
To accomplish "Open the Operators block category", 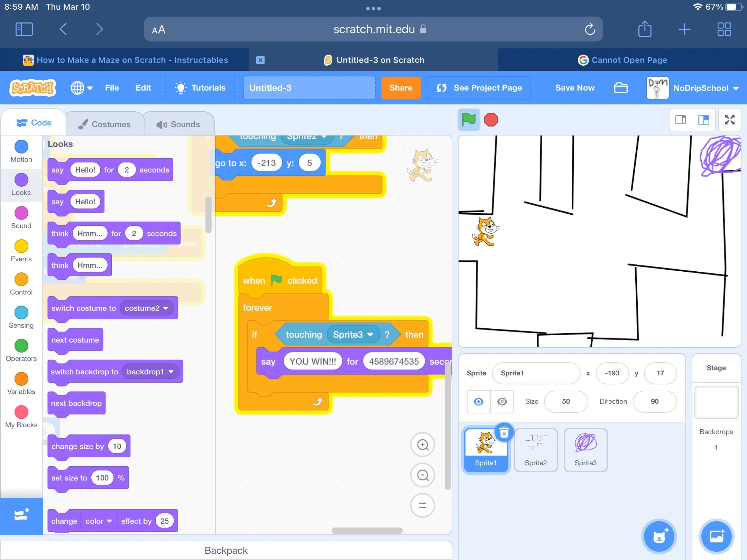I will [x=21, y=351].
